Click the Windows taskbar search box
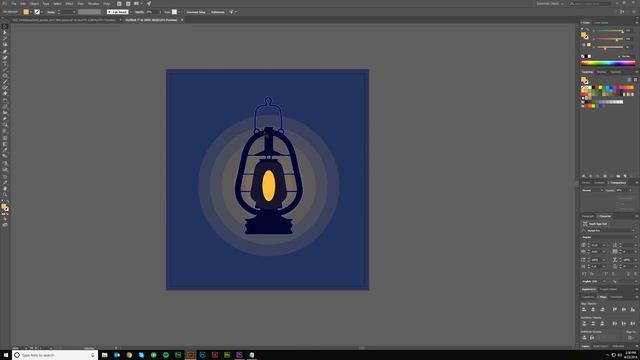 pyautogui.click(x=55, y=355)
